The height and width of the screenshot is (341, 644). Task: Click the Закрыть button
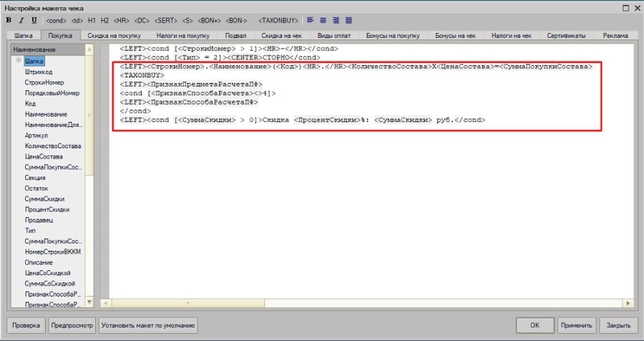618,325
